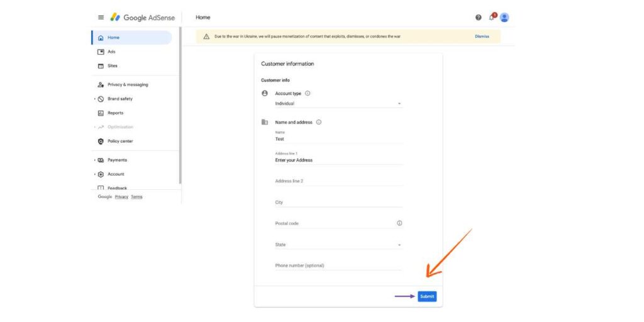
Task: Click the Brand safety blocked-circle icon
Action: pyautogui.click(x=101, y=99)
